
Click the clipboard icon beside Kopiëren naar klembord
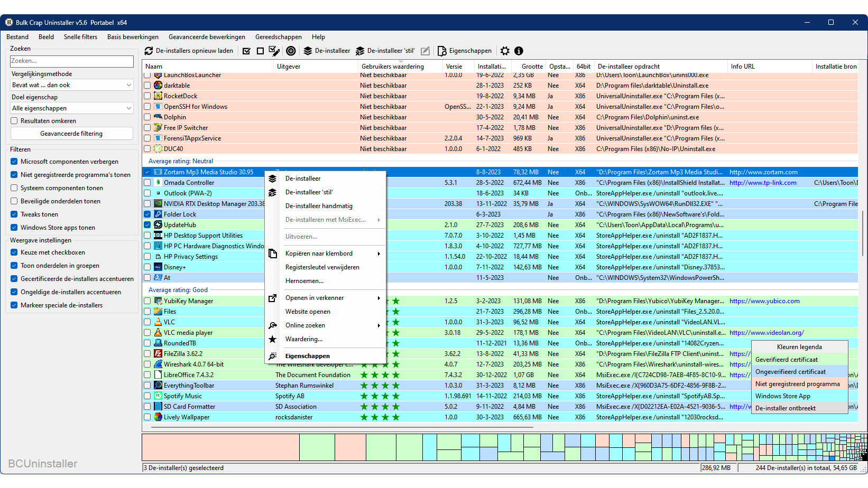273,254
